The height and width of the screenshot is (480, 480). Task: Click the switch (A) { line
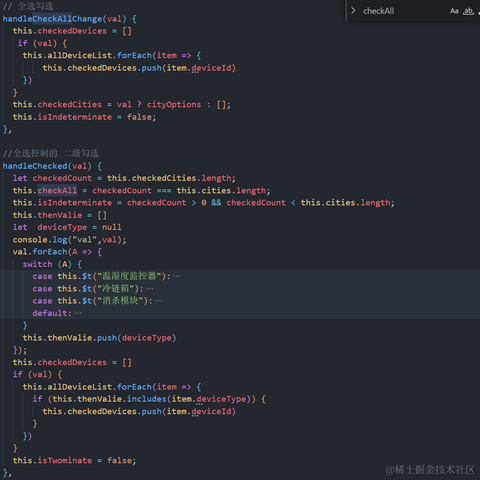[x=52, y=264]
